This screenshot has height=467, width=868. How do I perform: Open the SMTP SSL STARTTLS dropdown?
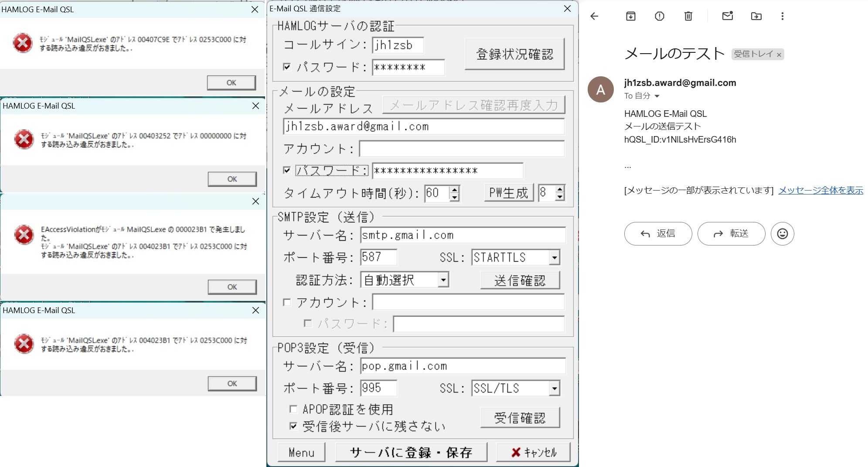click(x=554, y=258)
